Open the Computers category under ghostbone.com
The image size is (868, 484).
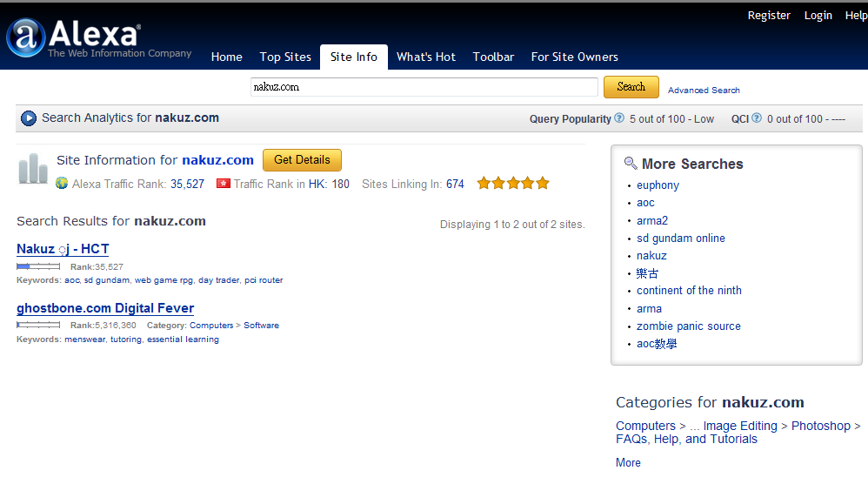[211, 326]
